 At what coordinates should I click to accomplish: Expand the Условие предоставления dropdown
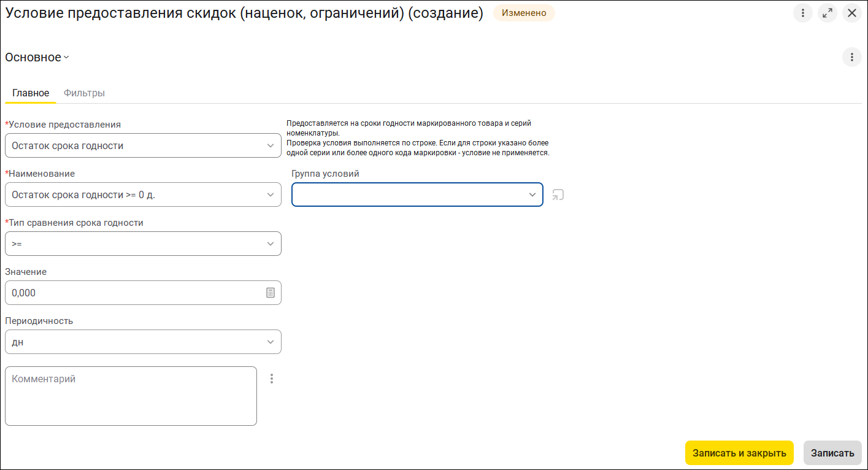(x=271, y=145)
